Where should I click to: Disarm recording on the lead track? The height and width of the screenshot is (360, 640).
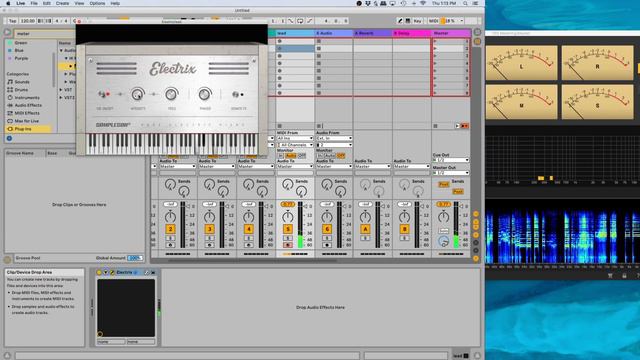(288, 245)
